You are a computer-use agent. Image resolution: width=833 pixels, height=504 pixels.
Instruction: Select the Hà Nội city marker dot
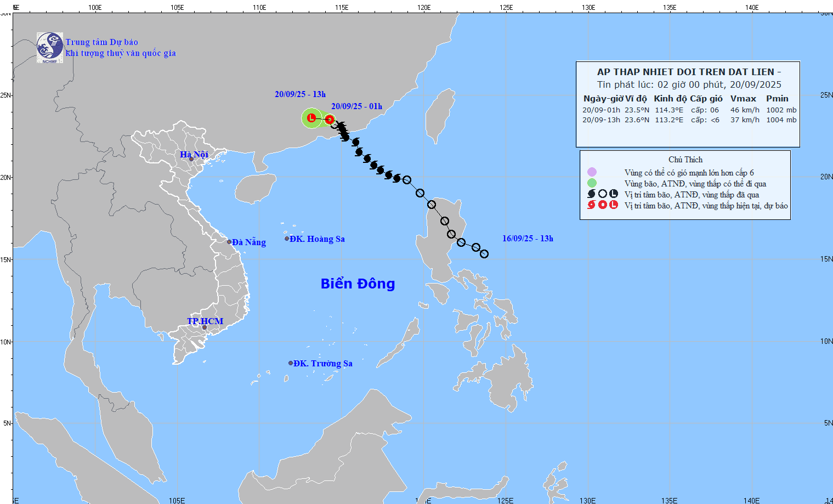point(191,159)
